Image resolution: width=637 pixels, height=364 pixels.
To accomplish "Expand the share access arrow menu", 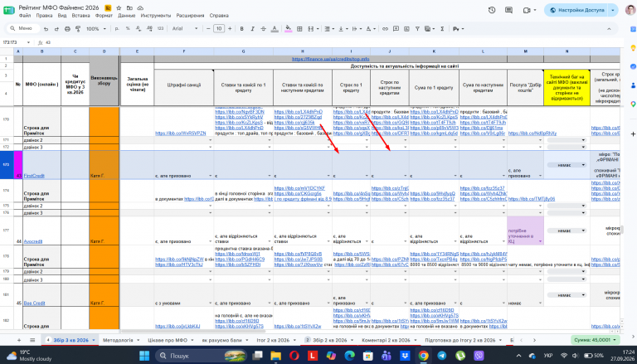I will coord(613,10).
